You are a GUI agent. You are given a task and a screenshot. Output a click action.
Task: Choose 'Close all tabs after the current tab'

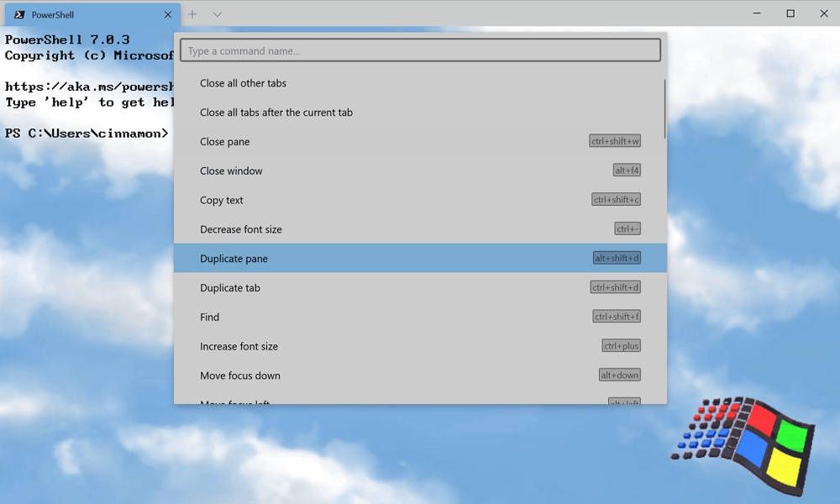[x=420, y=113]
